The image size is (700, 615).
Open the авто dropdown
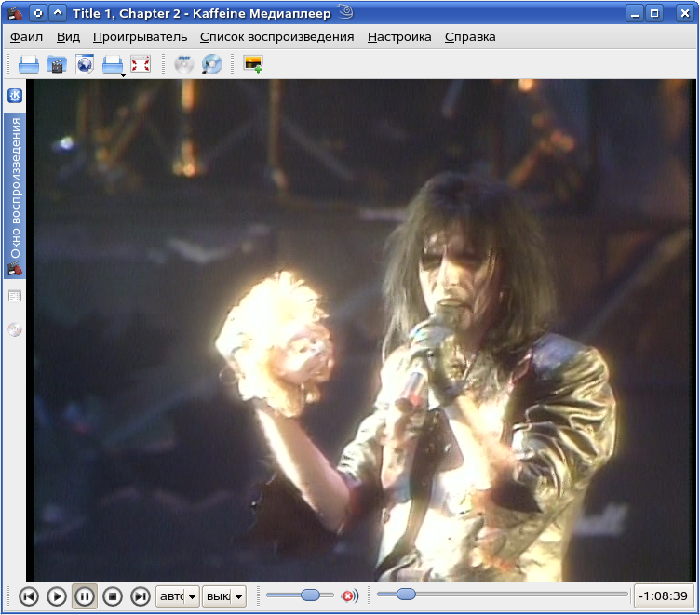(x=177, y=596)
